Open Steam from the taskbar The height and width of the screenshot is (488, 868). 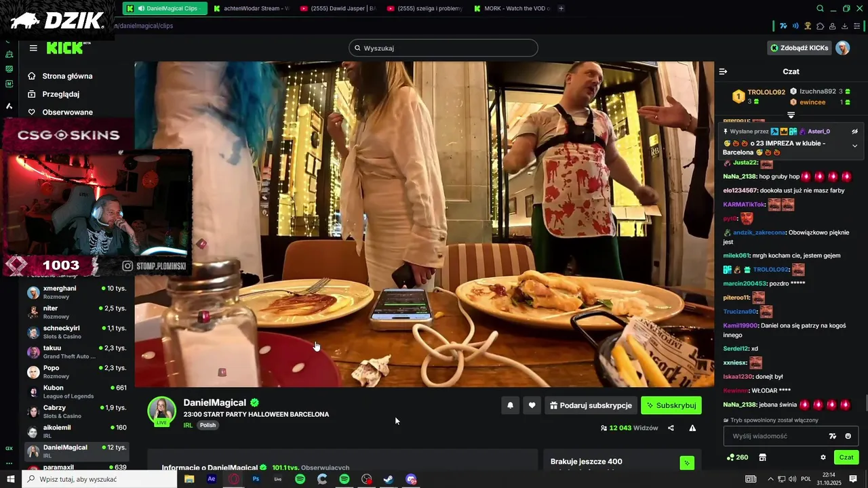click(389, 479)
